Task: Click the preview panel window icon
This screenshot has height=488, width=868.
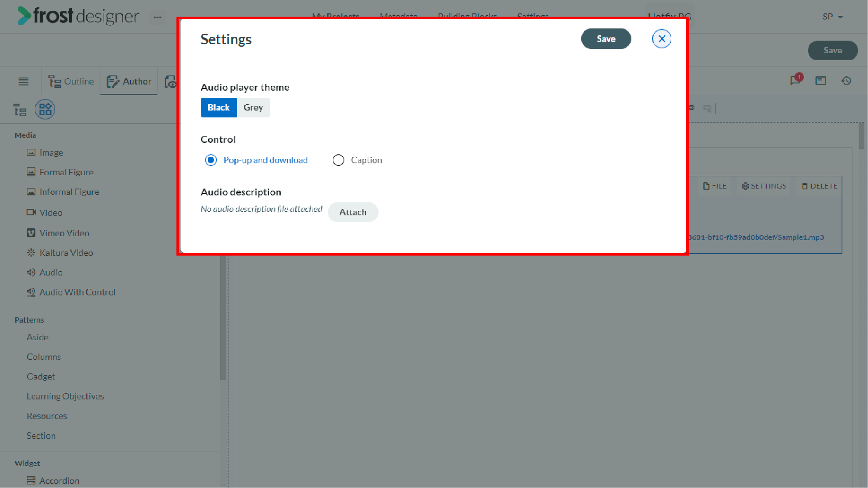Action: tap(820, 80)
